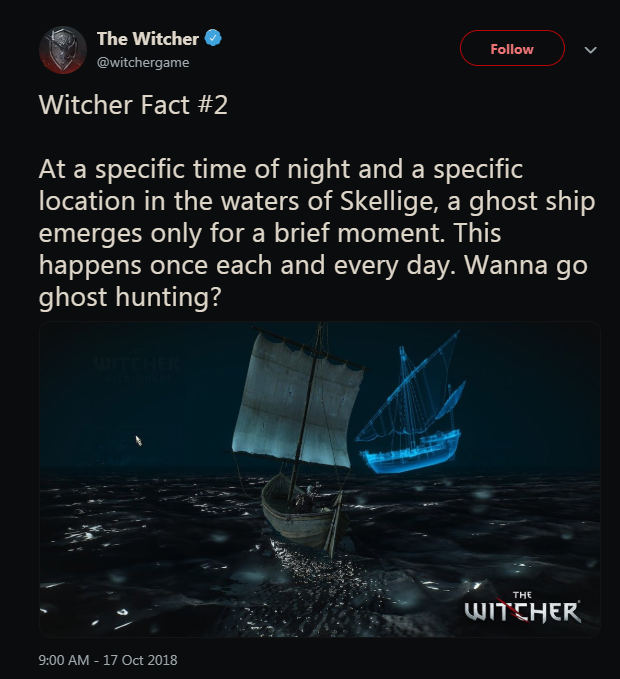620x679 pixels.
Task: Click the 17 Oct 2018 date
Action: click(140, 660)
